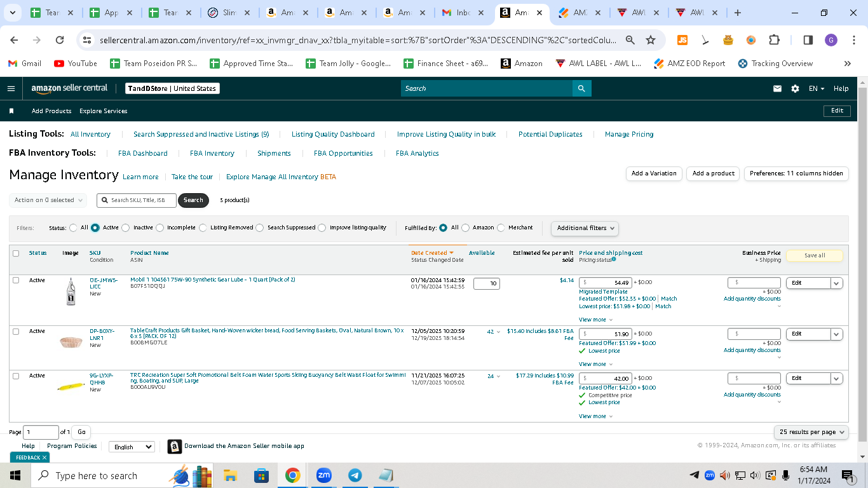This screenshot has width=868, height=488.
Task: Click Preferences: 11 columns hidden button
Action: tap(796, 173)
